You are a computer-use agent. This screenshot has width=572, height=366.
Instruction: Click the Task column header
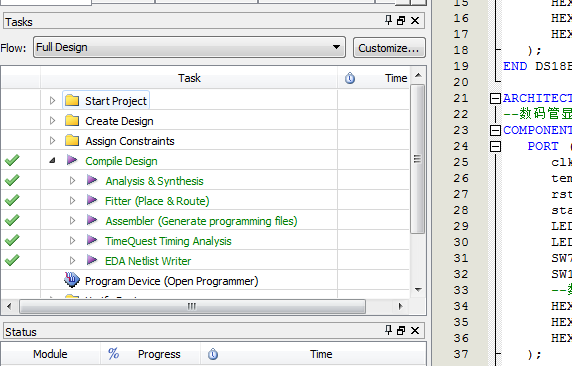pyautogui.click(x=189, y=78)
